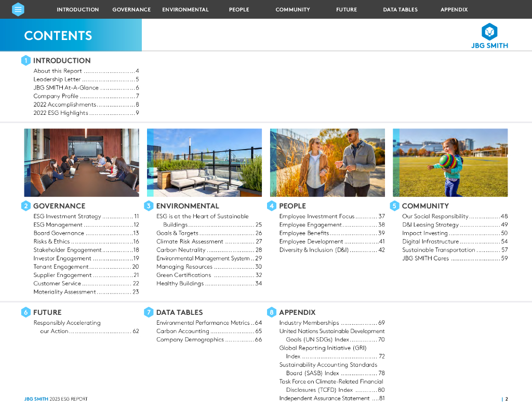
Task: Open Risks & Ethics entry
Action: [x=86, y=242]
